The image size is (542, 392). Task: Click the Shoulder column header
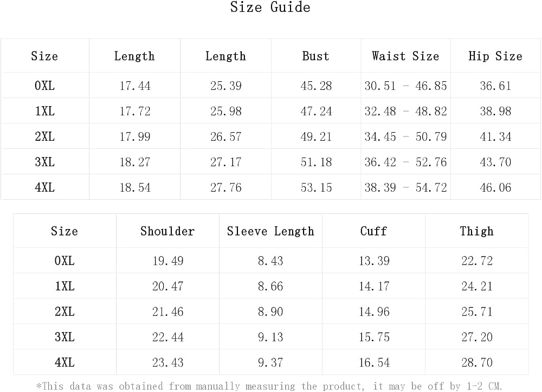[167, 231]
